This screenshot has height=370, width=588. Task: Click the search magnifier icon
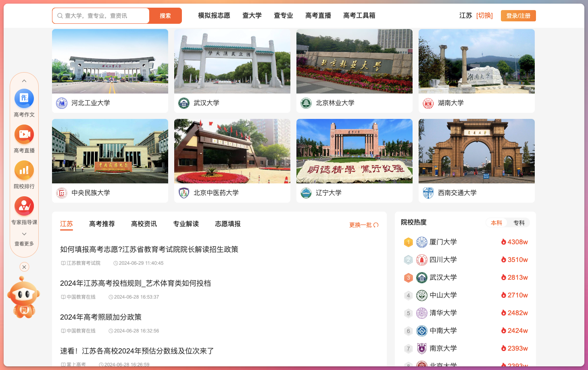(60, 16)
